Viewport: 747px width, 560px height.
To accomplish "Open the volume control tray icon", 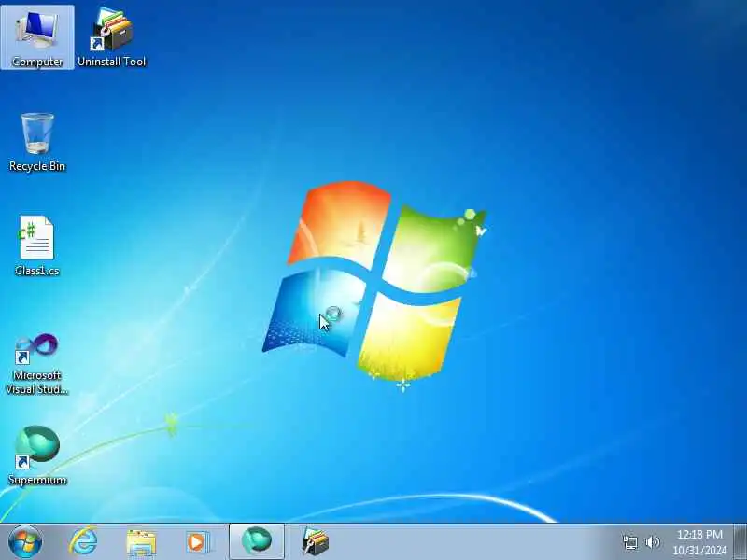I will [652, 542].
